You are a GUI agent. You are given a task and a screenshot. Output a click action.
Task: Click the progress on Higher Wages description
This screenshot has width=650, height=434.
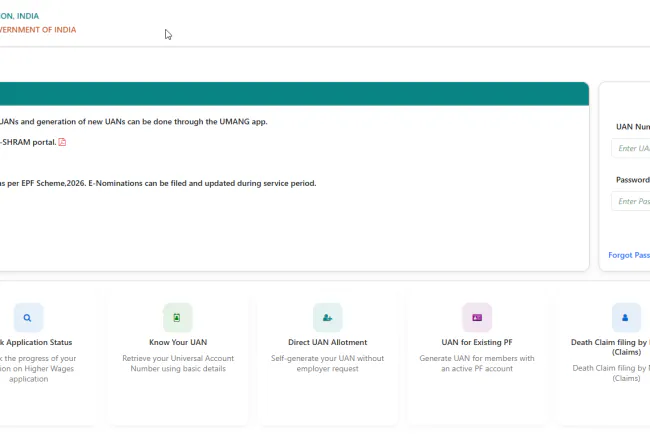[37, 369]
